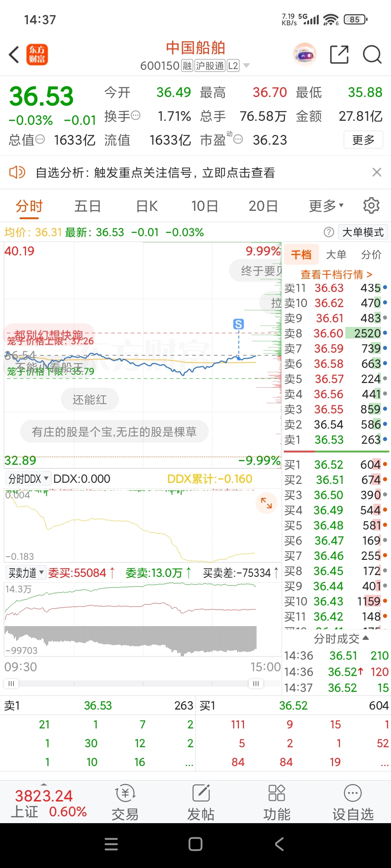The width and height of the screenshot is (391, 868).
Task: Tap the 买10 36.43 order row
Action: [336, 601]
